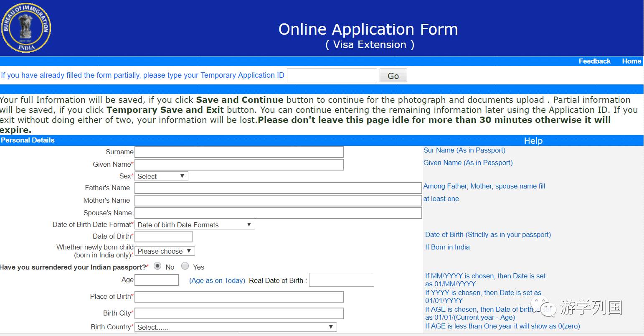This screenshot has height=336, width=644.
Task: Go to the Home page link
Action: pyautogui.click(x=631, y=61)
